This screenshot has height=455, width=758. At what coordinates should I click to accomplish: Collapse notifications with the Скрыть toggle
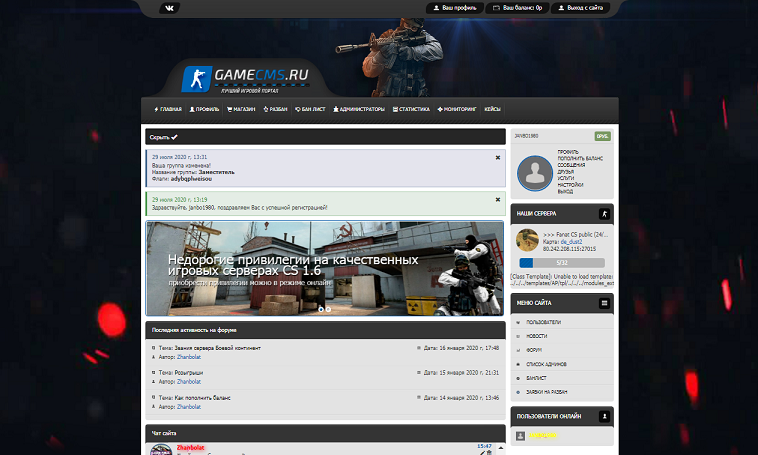[163, 137]
